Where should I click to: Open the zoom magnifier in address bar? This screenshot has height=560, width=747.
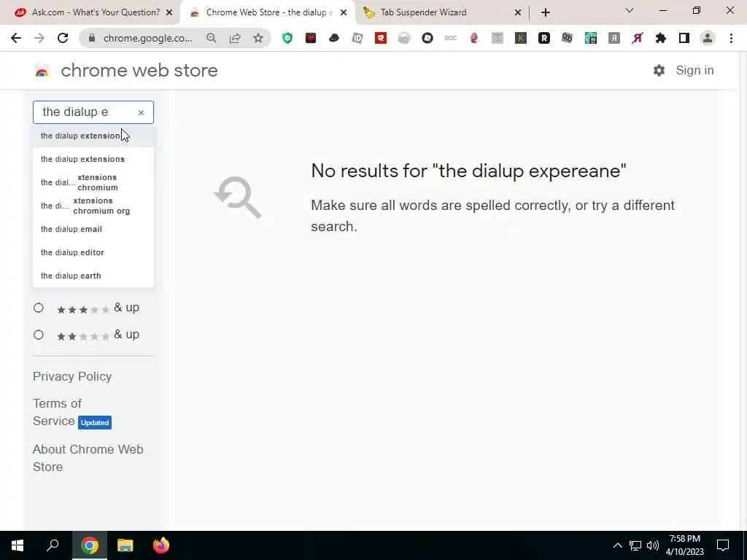[211, 38]
